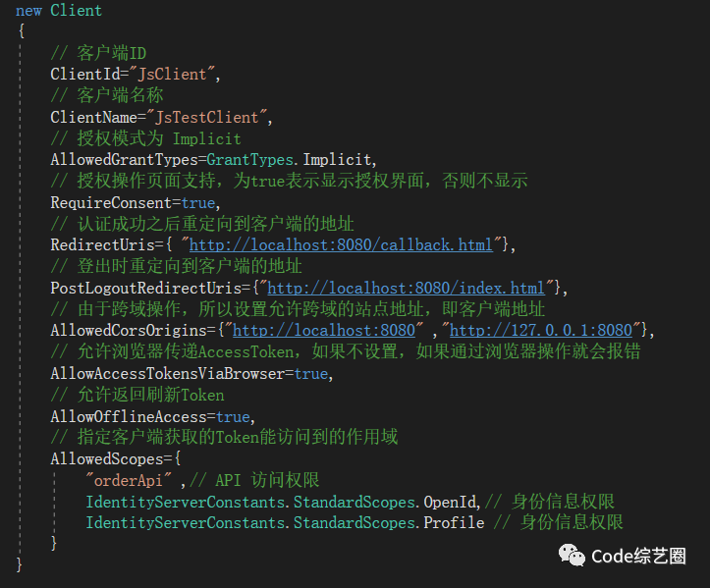Click the comment "// 认证成功之后重定向到客户端的地址"
Screen dimensions: 710x588
(x=202, y=224)
